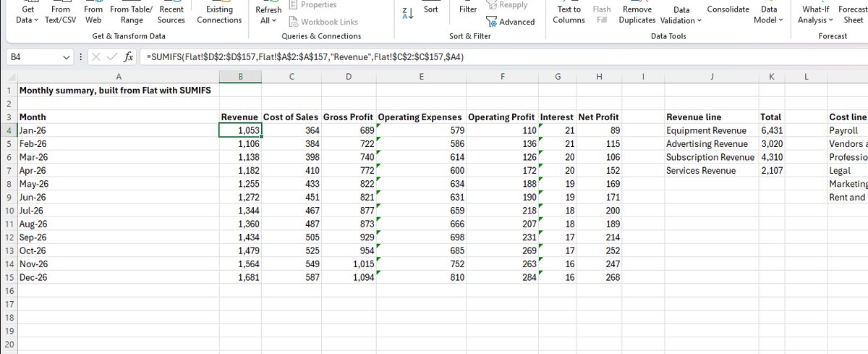Select the 'Cost of Sales' header cell

click(x=291, y=117)
